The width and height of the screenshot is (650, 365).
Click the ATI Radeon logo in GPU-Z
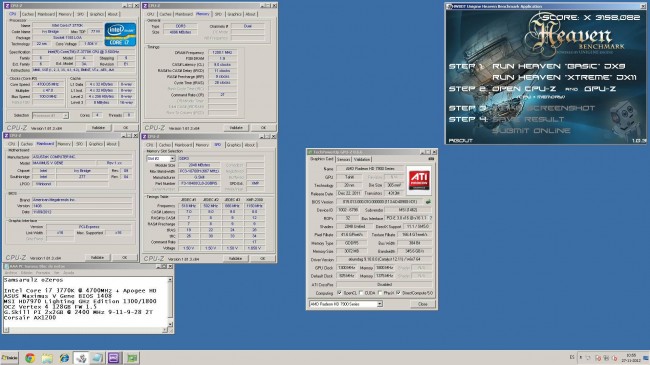pyautogui.click(x=419, y=180)
